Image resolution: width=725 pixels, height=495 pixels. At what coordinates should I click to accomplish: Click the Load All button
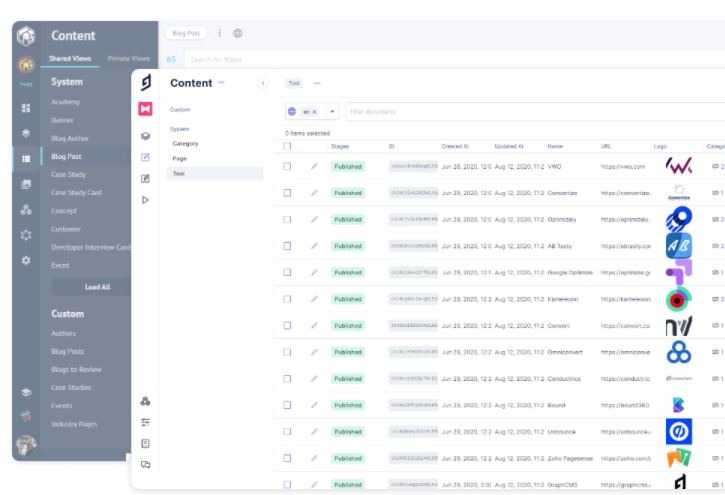pos(97,287)
